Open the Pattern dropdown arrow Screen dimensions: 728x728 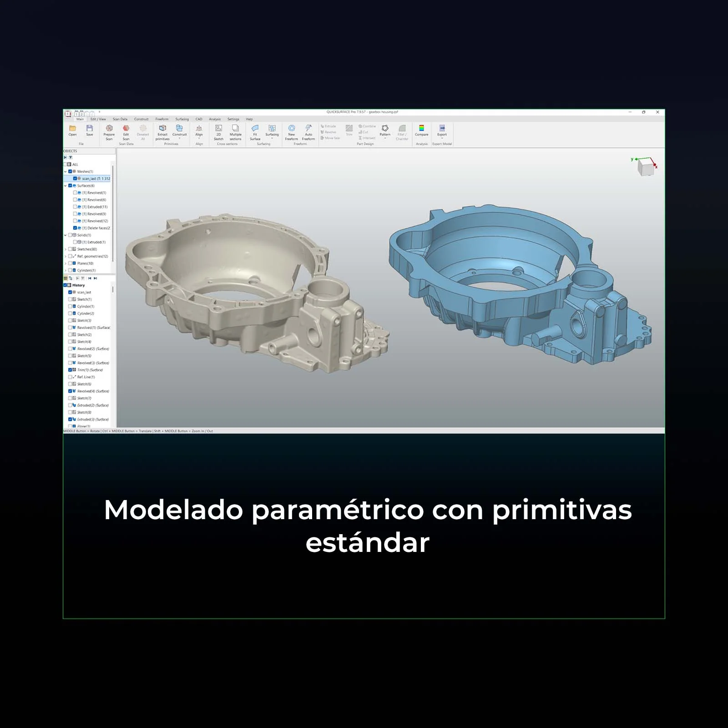click(385, 138)
